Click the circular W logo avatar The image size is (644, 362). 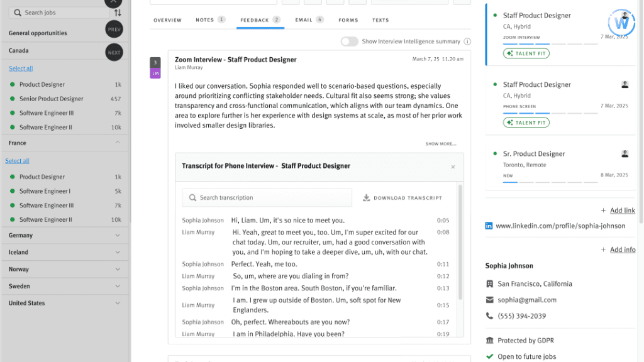point(621,23)
